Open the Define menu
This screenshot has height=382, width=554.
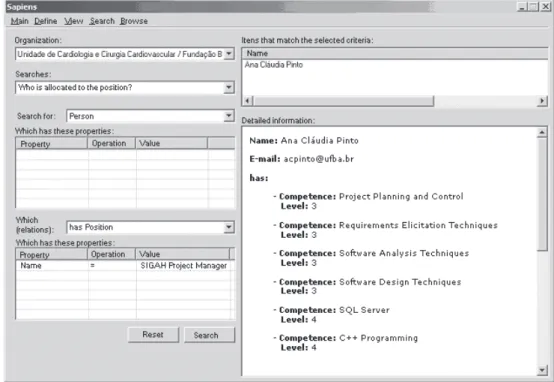click(x=46, y=21)
